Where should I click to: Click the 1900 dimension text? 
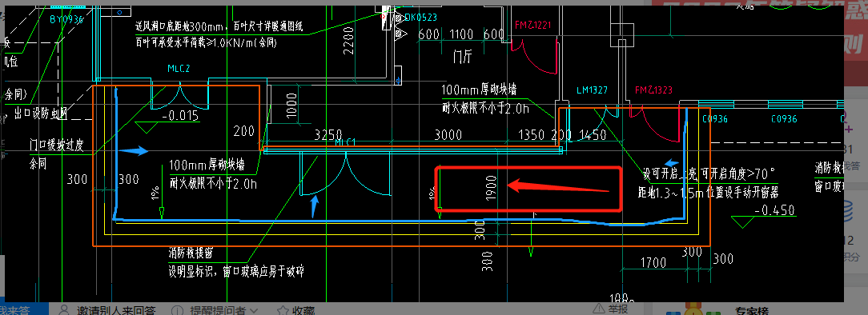(492, 189)
